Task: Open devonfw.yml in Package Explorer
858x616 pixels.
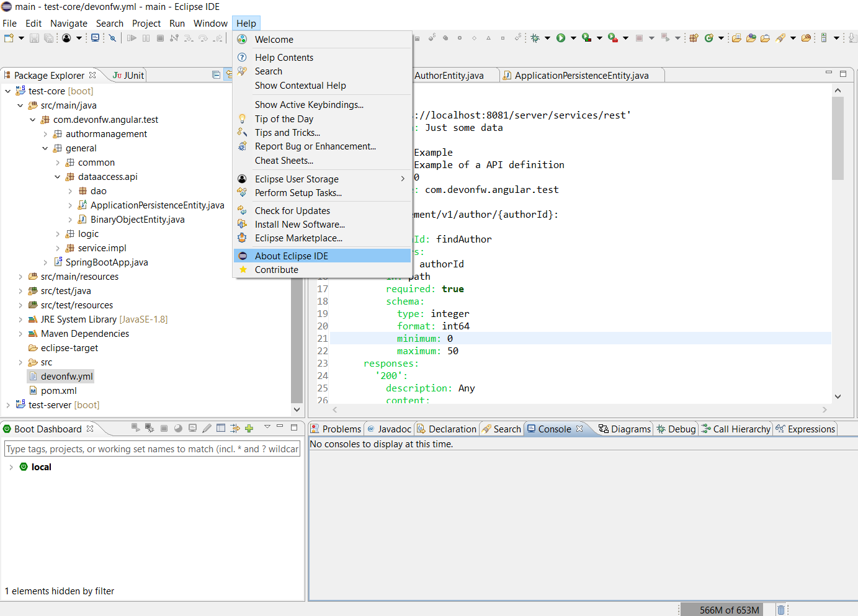Action: [66, 377]
